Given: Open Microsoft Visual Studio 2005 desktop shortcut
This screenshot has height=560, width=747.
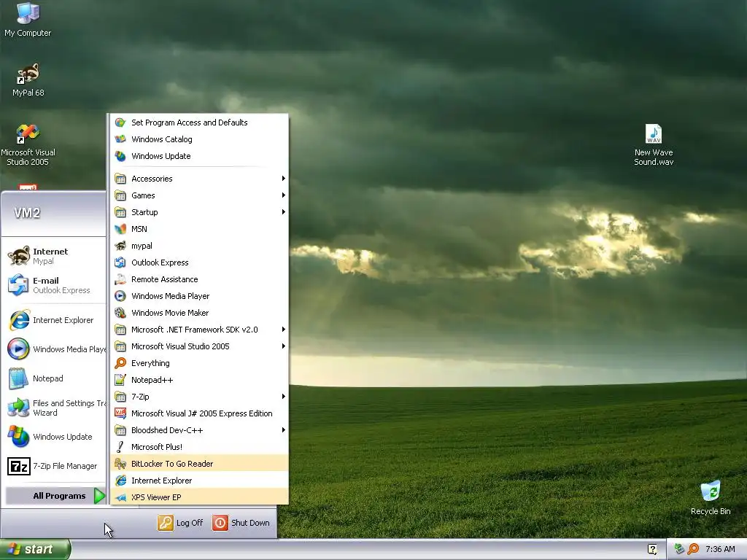Looking at the screenshot, I should point(28,145).
